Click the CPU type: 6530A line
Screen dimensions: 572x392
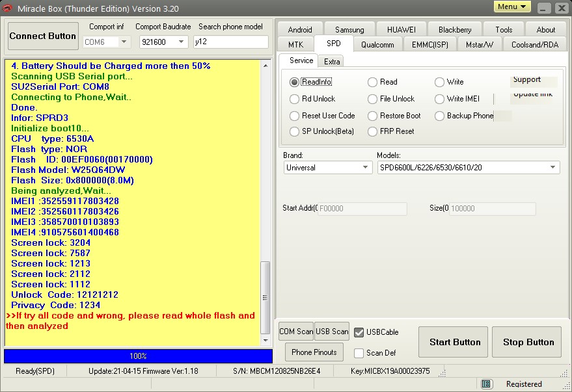click(52, 139)
